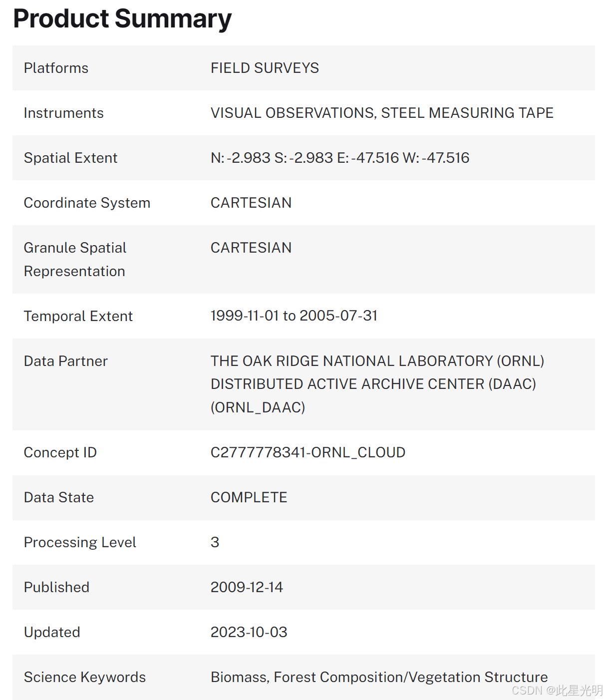Click the Processing Level value 3
The height and width of the screenshot is (700, 605).
click(215, 542)
